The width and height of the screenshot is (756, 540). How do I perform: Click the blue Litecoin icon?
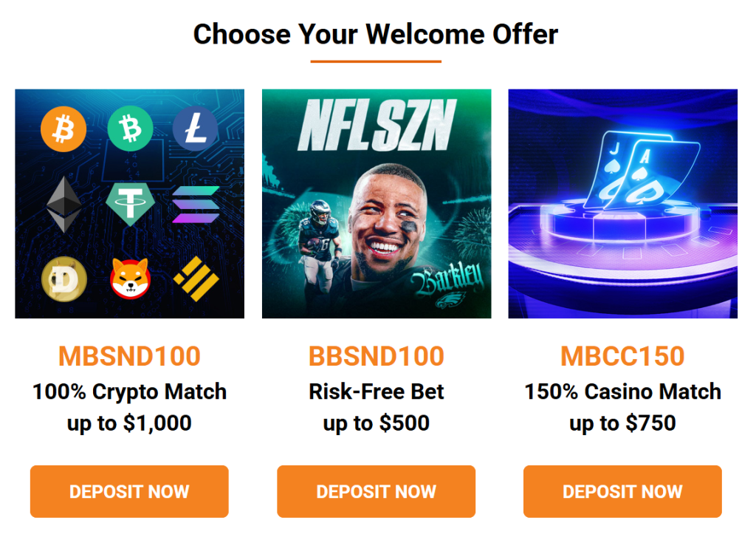point(195,129)
